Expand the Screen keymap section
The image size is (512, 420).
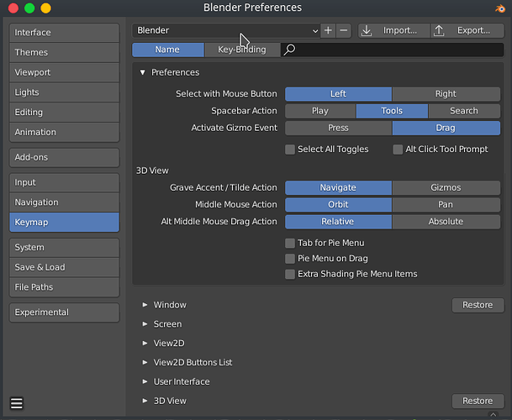pyautogui.click(x=145, y=324)
